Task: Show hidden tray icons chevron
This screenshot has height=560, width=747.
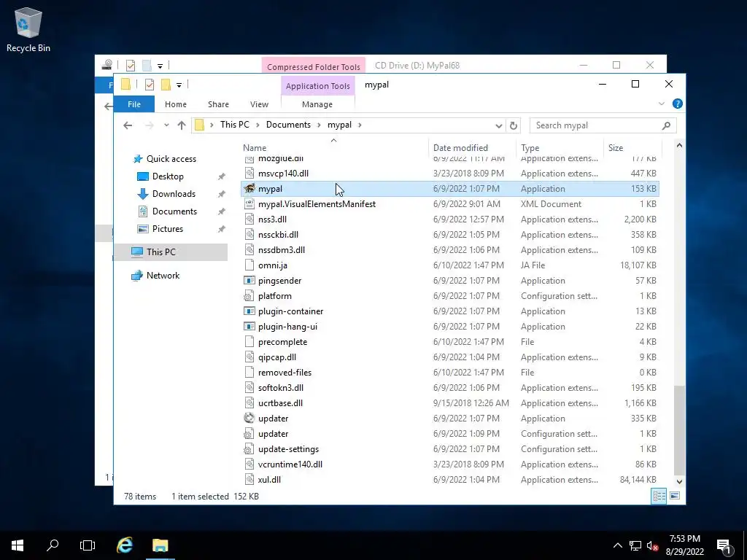Action: click(x=617, y=545)
